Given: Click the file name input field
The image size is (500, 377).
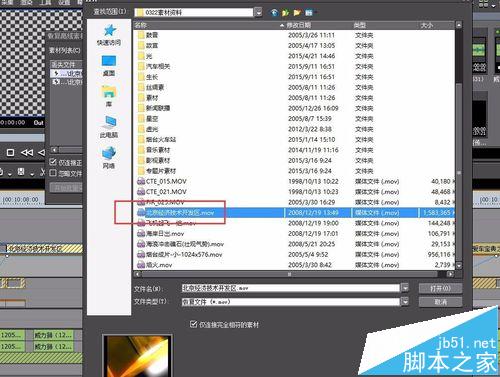Looking at the screenshot, I should (290, 288).
